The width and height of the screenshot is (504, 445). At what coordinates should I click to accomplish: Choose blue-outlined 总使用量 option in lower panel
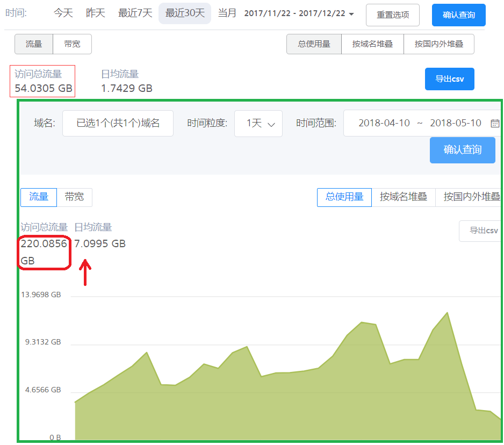[344, 197]
